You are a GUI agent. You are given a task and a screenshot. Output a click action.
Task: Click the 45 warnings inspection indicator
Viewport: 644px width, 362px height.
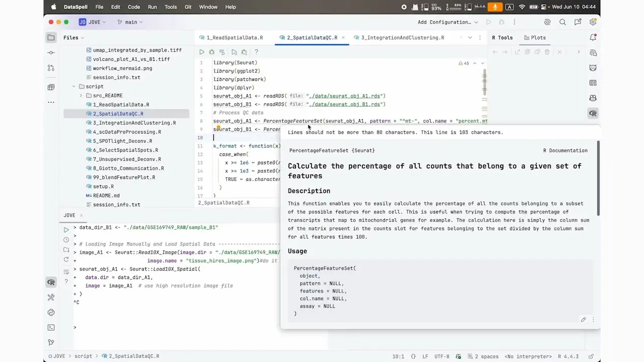pos(463,63)
